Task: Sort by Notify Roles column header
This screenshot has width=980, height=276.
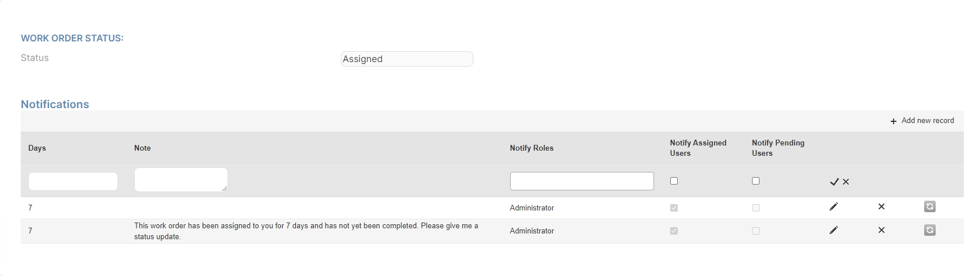Action: tap(531, 148)
